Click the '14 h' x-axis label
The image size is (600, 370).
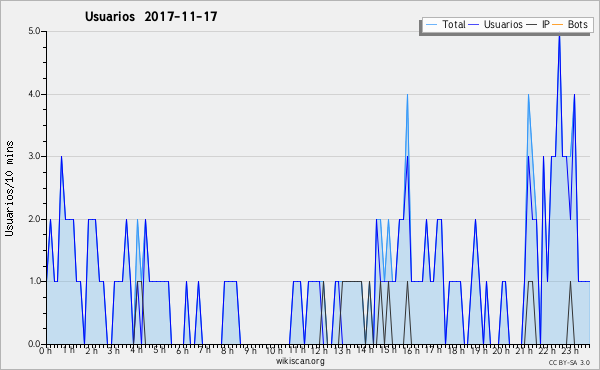tap(365, 350)
